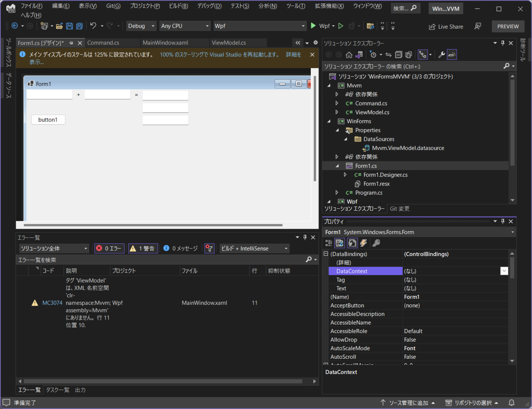Sync with active document arrows icon
The width and height of the screenshot is (532, 409).
[388, 55]
